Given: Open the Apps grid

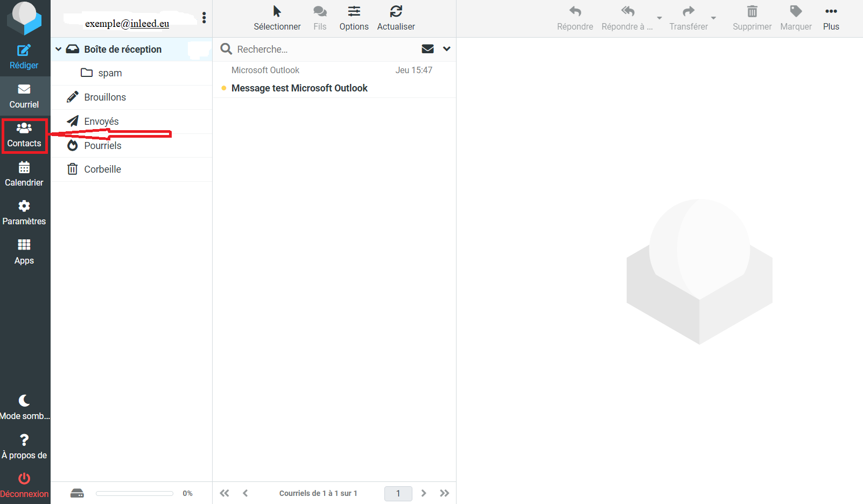Looking at the screenshot, I should pyautogui.click(x=24, y=252).
